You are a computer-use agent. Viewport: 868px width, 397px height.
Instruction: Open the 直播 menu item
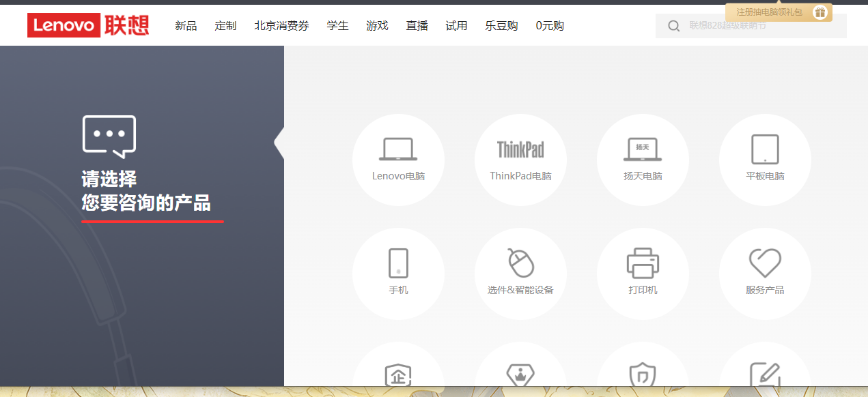pyautogui.click(x=417, y=26)
